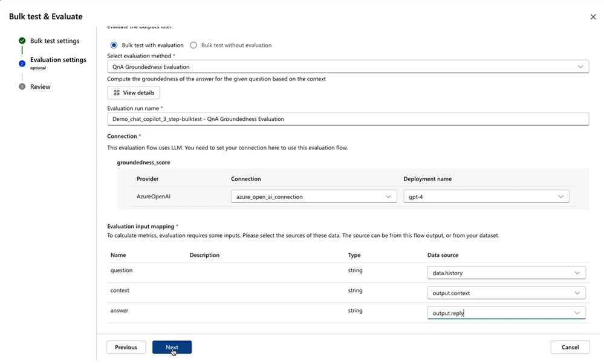The width and height of the screenshot is (604, 364).
Task: Click the Deployment name column header
Action: click(x=427, y=179)
